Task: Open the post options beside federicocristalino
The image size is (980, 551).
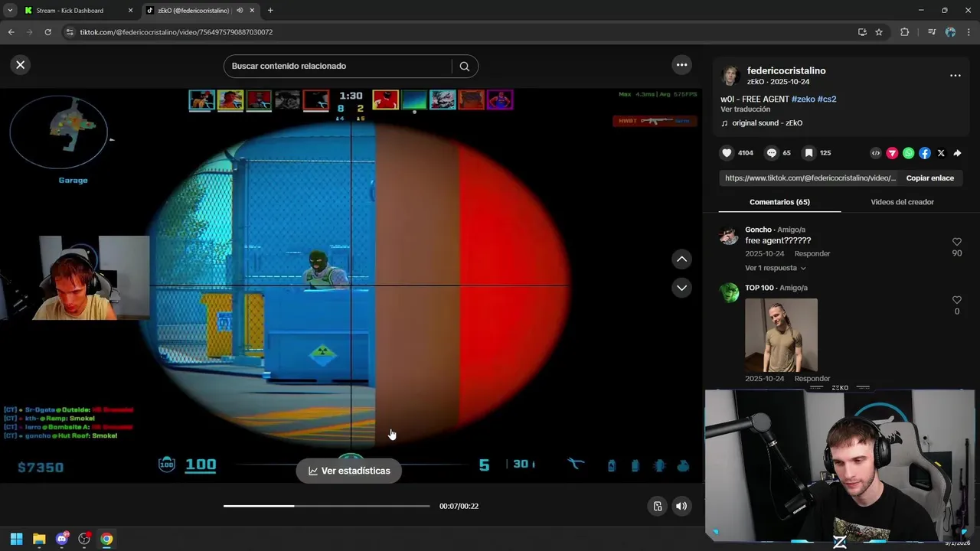Action: [x=955, y=76]
